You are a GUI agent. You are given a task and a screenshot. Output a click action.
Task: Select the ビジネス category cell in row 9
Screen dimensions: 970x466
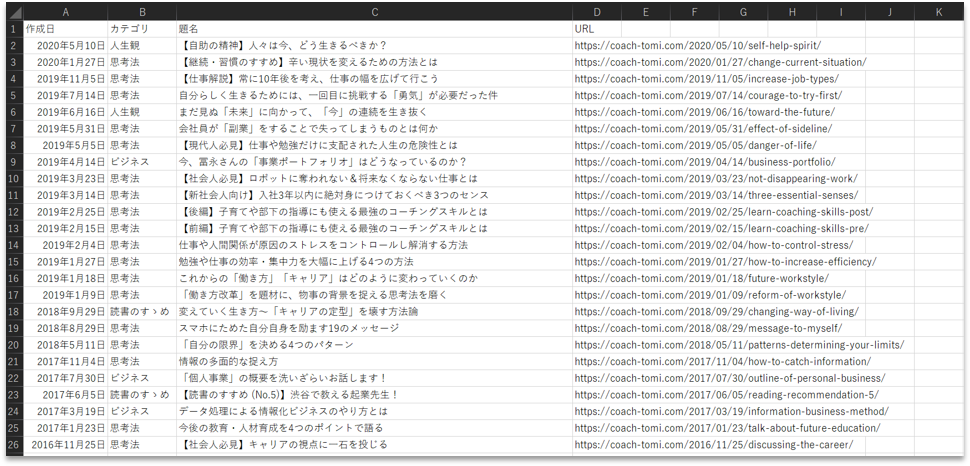(x=130, y=161)
